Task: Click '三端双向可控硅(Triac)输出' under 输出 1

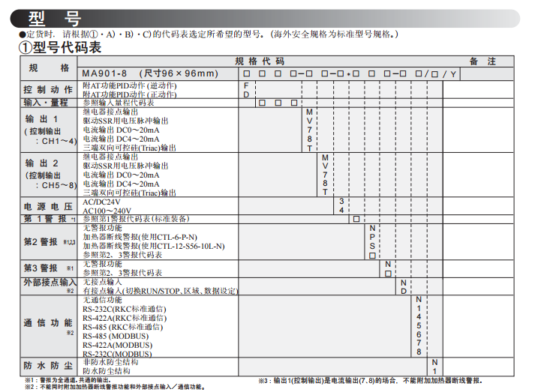Action: tap(129, 148)
